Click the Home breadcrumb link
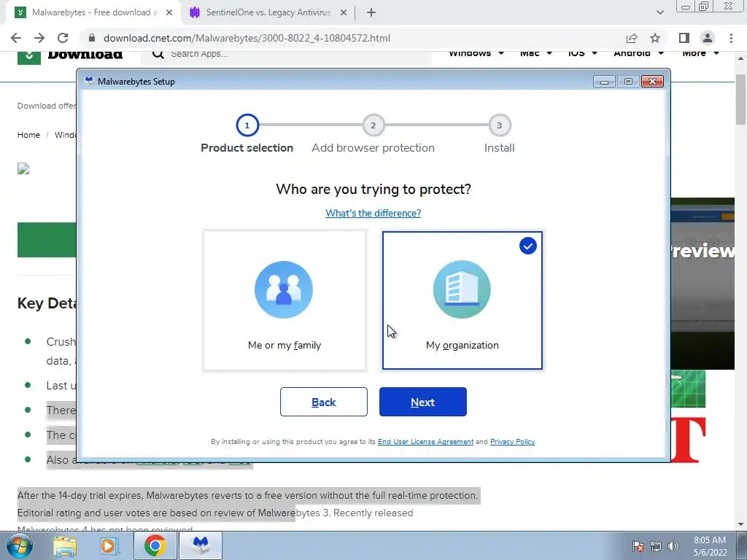This screenshot has width=747, height=560. 28,135
